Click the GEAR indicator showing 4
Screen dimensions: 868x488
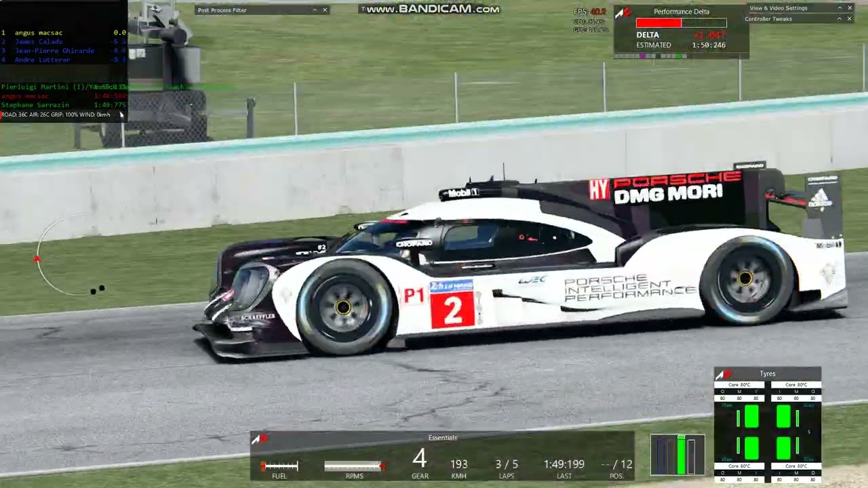[420, 459]
